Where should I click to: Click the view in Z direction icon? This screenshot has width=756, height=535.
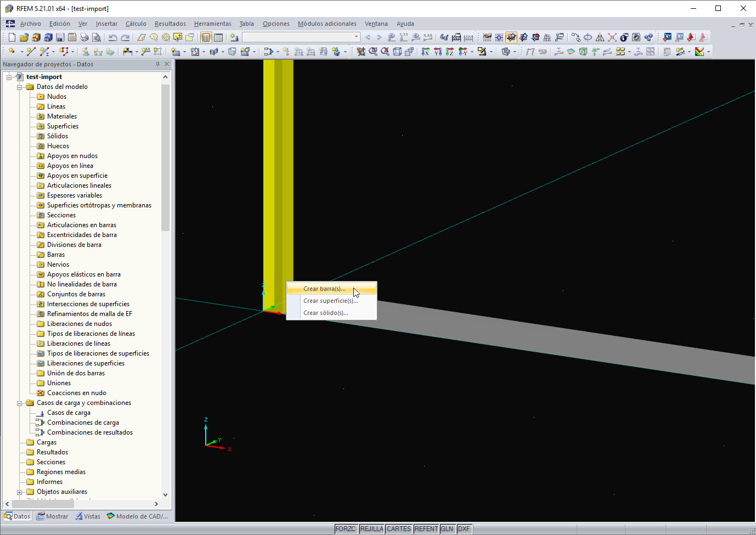pos(449,52)
